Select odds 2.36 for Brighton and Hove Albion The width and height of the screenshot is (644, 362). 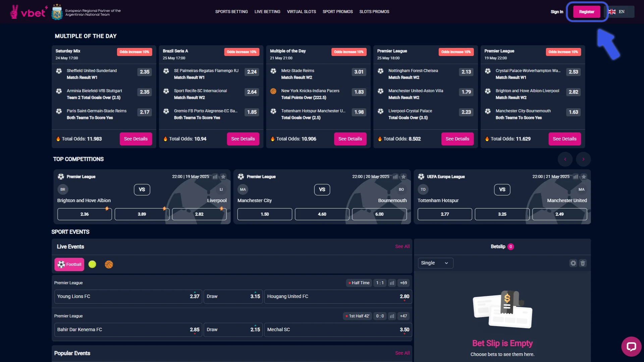tap(84, 214)
